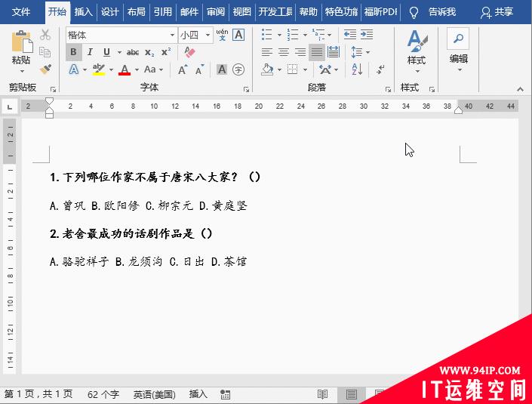The width and height of the screenshot is (532, 404).
Task: Apply red font color
Action: point(125,69)
